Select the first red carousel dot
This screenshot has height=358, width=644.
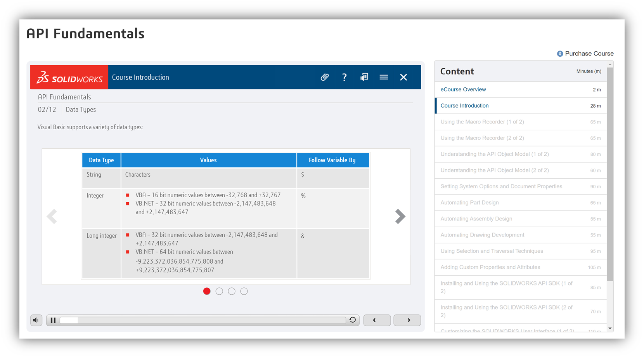click(x=207, y=291)
